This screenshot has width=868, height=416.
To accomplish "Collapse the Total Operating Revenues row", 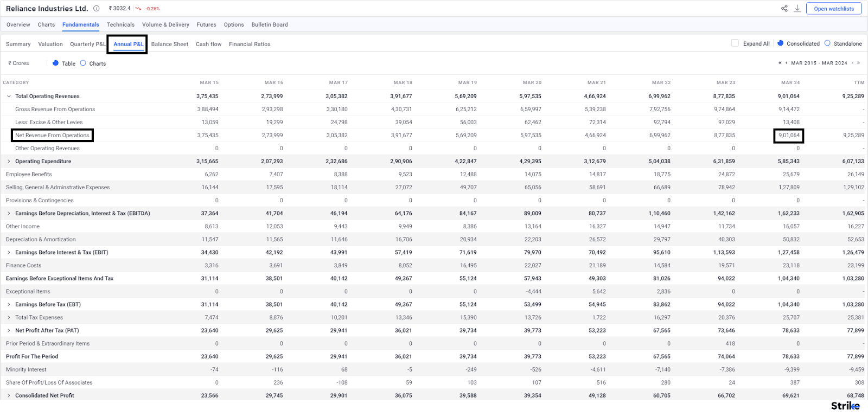I will click(9, 96).
